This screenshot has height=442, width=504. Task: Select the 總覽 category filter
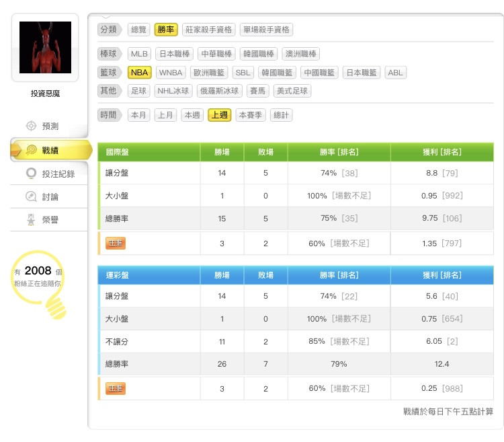pyautogui.click(x=139, y=30)
